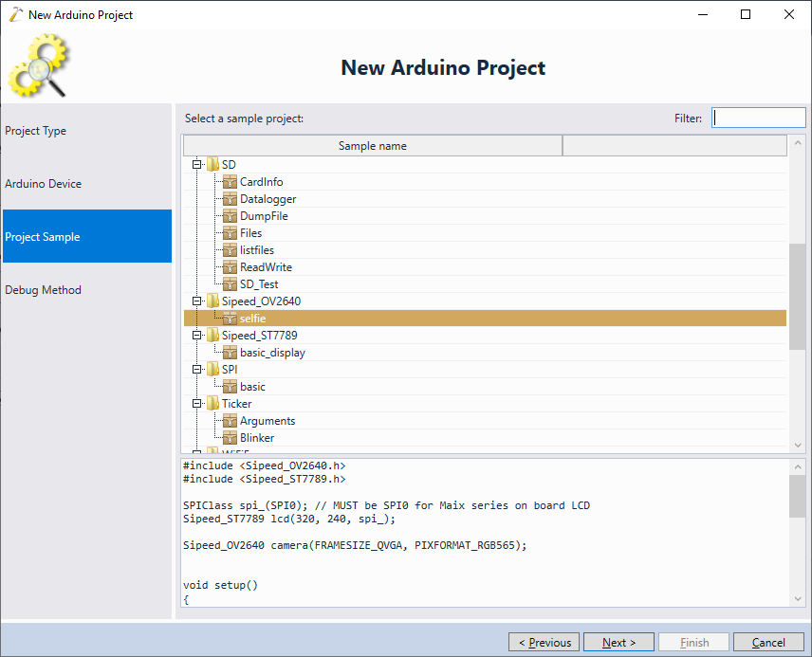The height and width of the screenshot is (657, 812).
Task: Click the Sipeed_ST7789 folder icon
Action: [x=212, y=336]
